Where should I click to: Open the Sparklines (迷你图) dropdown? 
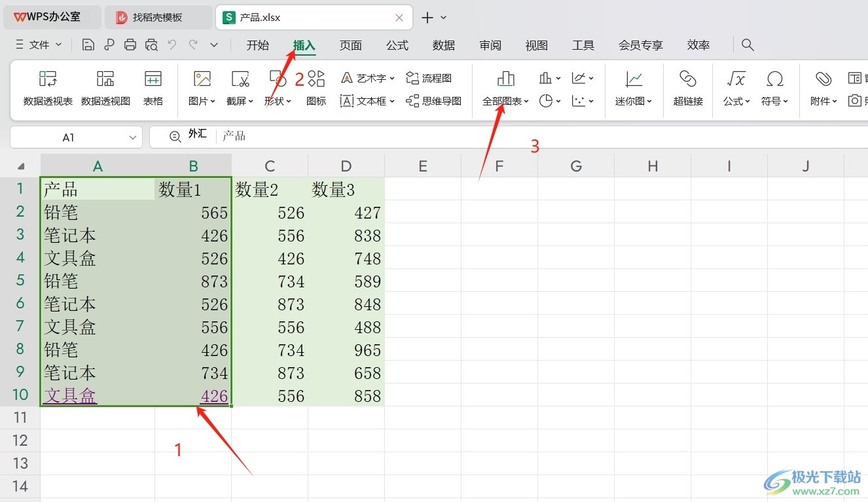(x=634, y=88)
